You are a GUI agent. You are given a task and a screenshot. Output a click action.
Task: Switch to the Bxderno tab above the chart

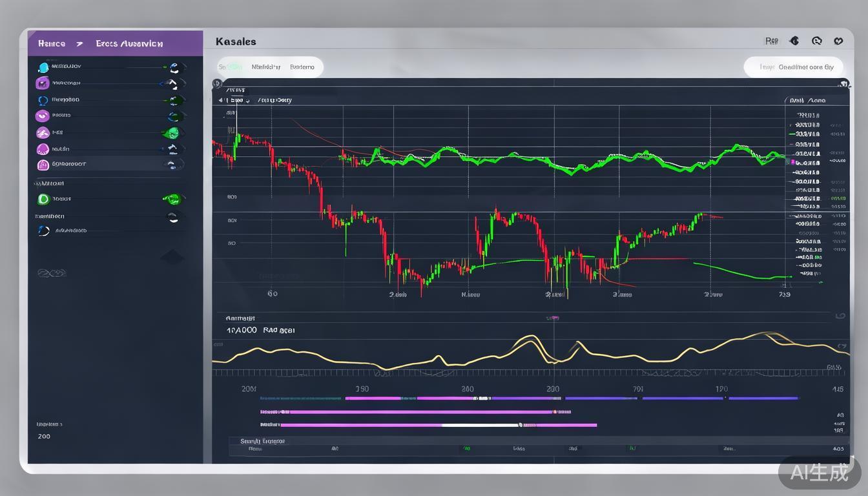tap(302, 67)
